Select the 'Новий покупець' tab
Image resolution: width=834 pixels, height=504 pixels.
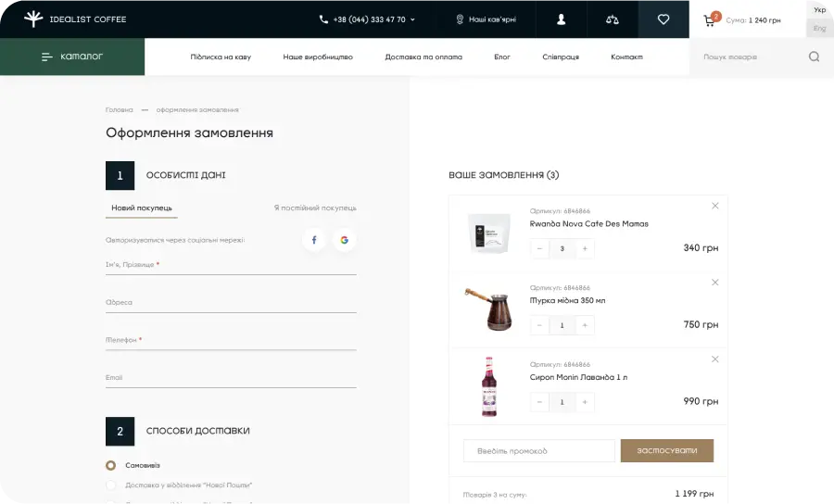point(142,208)
